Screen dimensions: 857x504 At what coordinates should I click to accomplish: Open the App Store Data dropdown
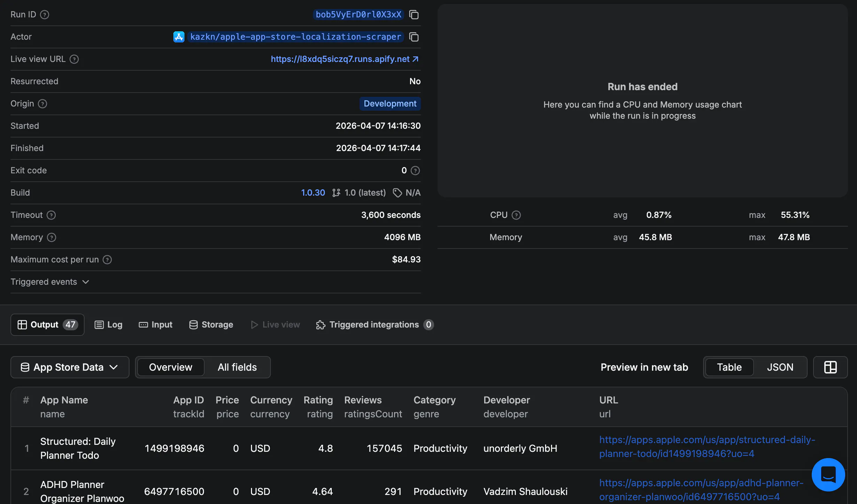(70, 367)
